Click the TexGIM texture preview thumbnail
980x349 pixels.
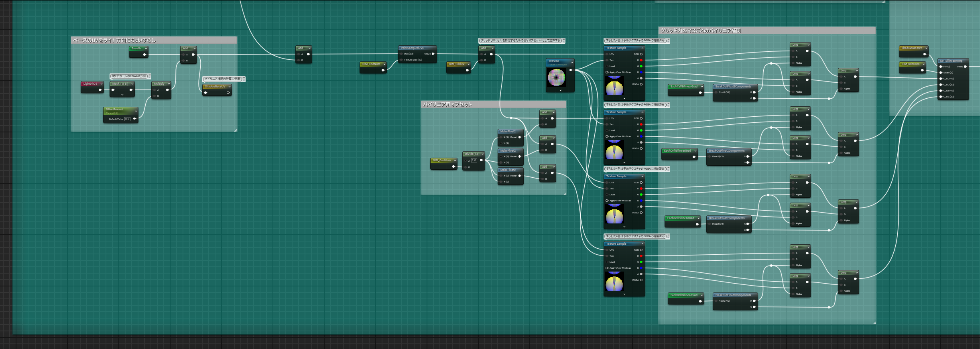pyautogui.click(x=557, y=77)
